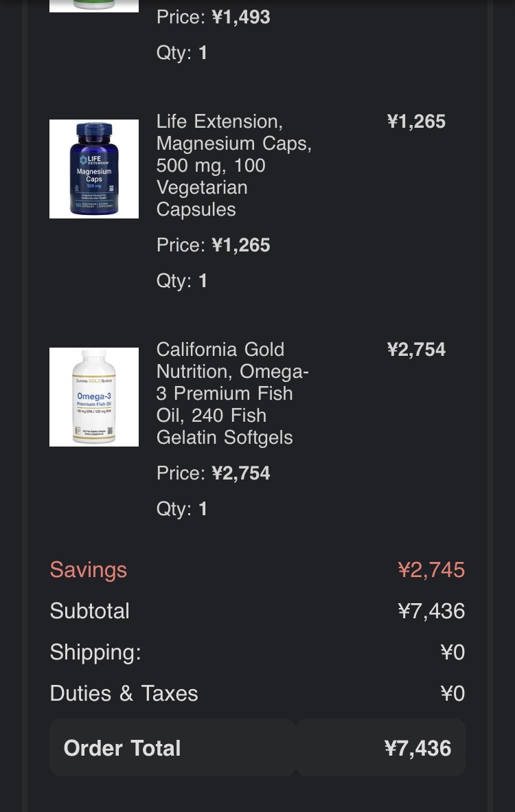Click the red Savings label
Image resolution: width=515 pixels, height=812 pixels.
(x=89, y=569)
